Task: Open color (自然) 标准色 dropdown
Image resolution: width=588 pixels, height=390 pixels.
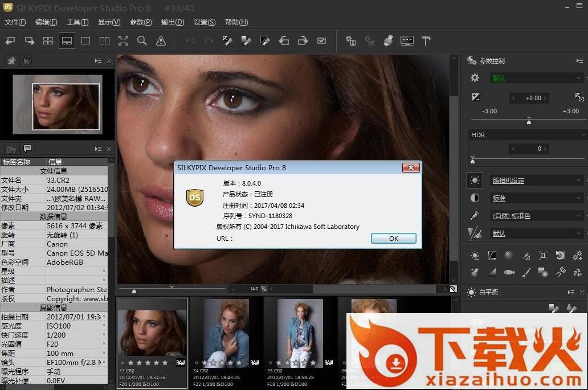Action: (536, 216)
